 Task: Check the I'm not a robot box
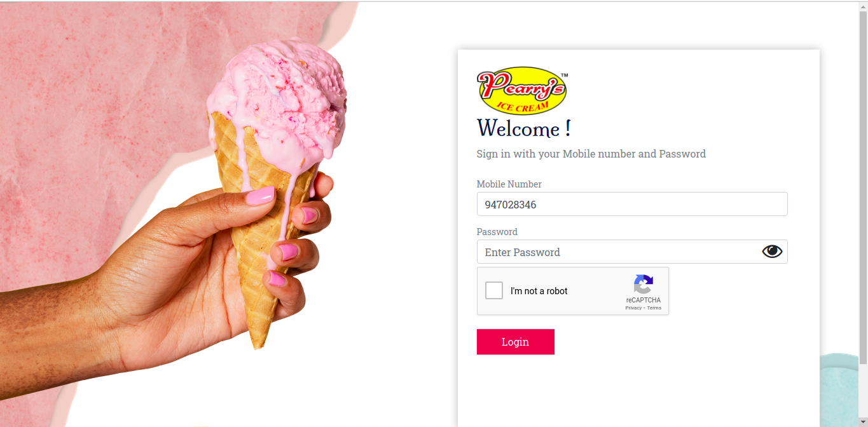(x=494, y=291)
